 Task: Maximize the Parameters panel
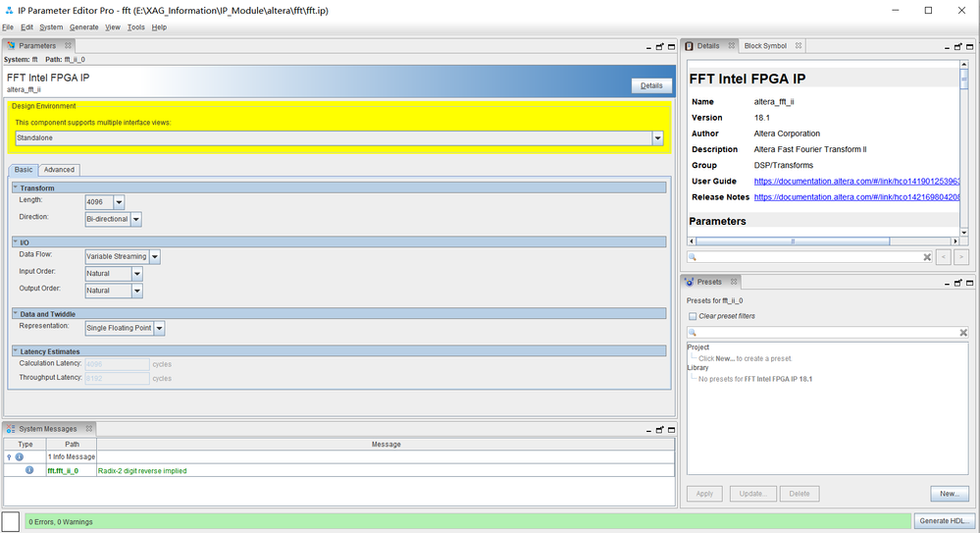tap(671, 47)
